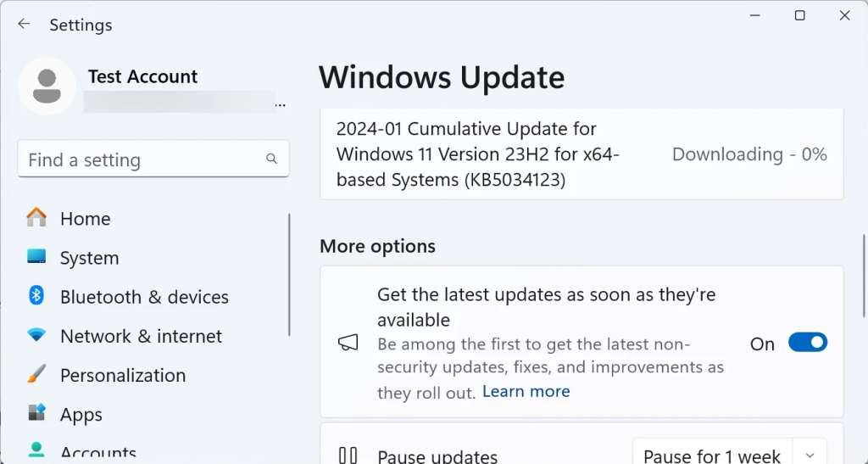This screenshot has width=868, height=464.
Task: Click the Home house icon
Action: tap(36, 218)
